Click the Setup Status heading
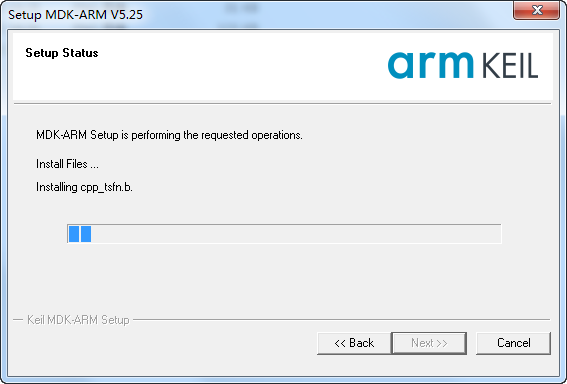The height and width of the screenshot is (384, 567). (62, 53)
